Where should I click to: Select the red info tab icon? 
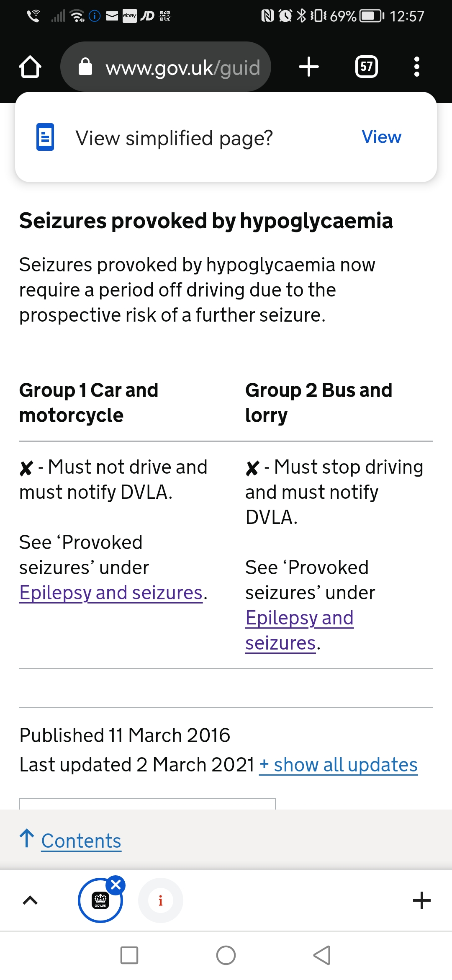pyautogui.click(x=161, y=900)
